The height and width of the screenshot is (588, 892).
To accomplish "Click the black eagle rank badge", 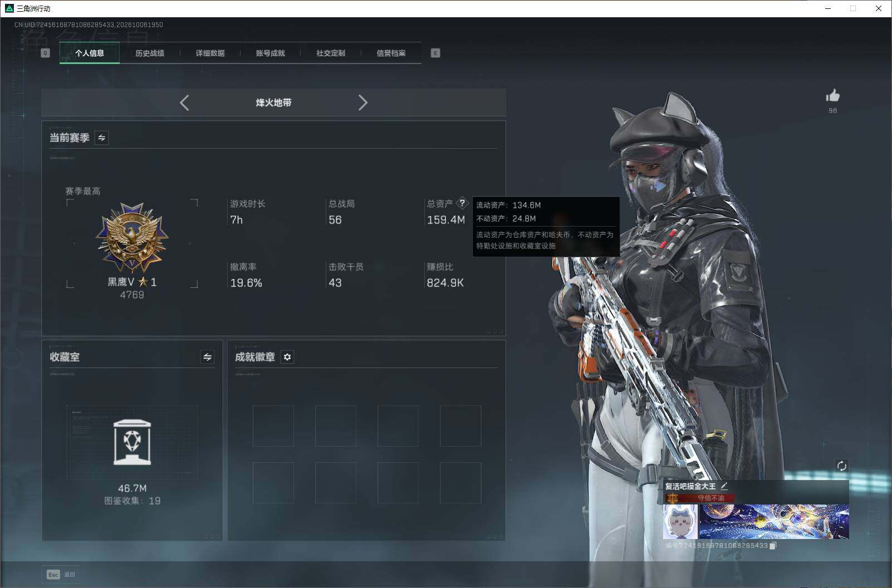I will pos(132,238).
